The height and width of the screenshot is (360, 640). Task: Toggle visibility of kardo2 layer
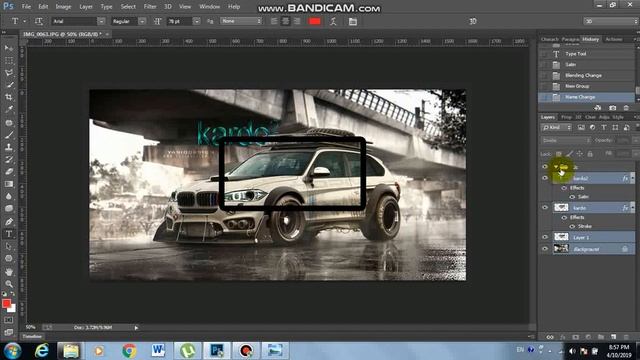tap(545, 178)
